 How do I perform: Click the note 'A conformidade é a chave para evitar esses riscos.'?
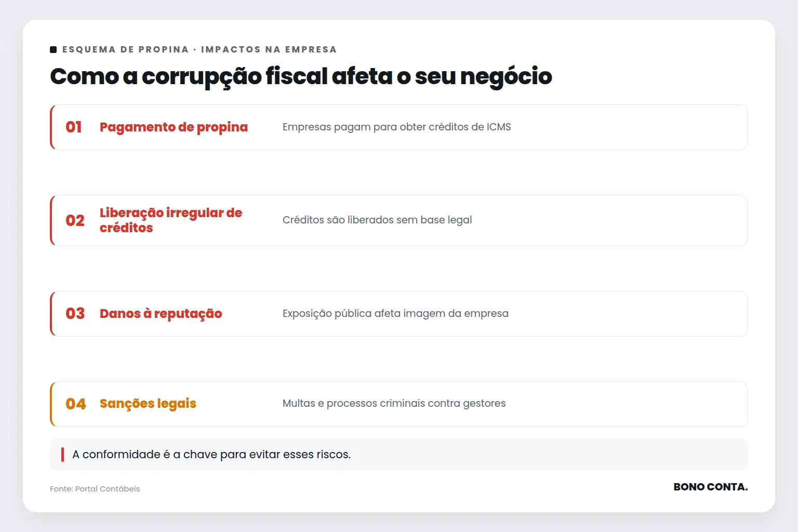click(x=211, y=455)
